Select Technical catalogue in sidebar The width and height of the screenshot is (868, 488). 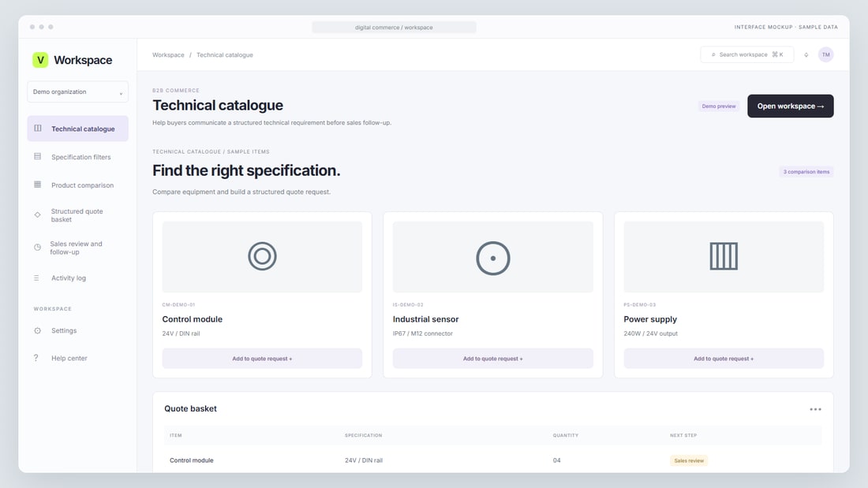[77, 129]
